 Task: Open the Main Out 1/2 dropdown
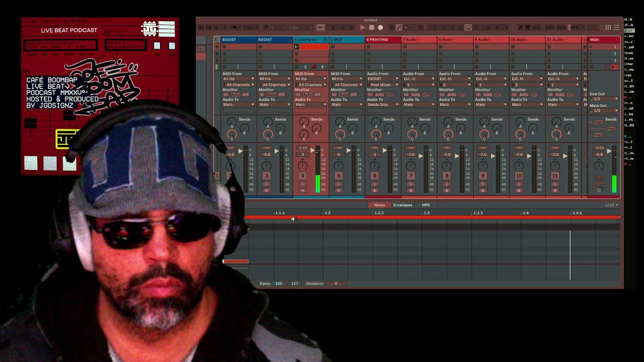pyautogui.click(x=604, y=111)
